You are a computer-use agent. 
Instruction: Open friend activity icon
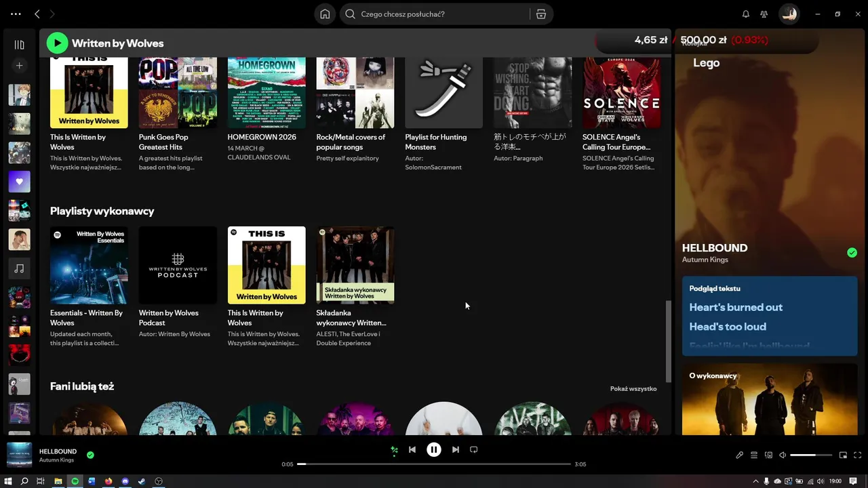[764, 14]
